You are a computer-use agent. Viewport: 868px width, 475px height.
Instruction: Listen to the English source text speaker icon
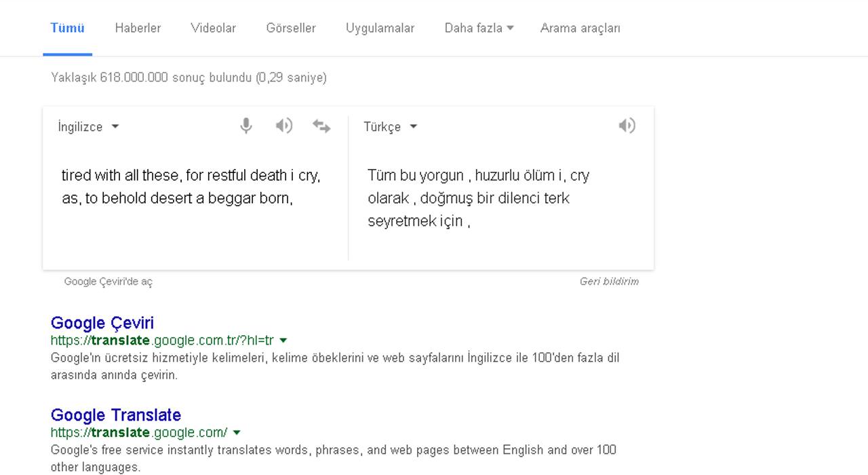pyautogui.click(x=284, y=126)
